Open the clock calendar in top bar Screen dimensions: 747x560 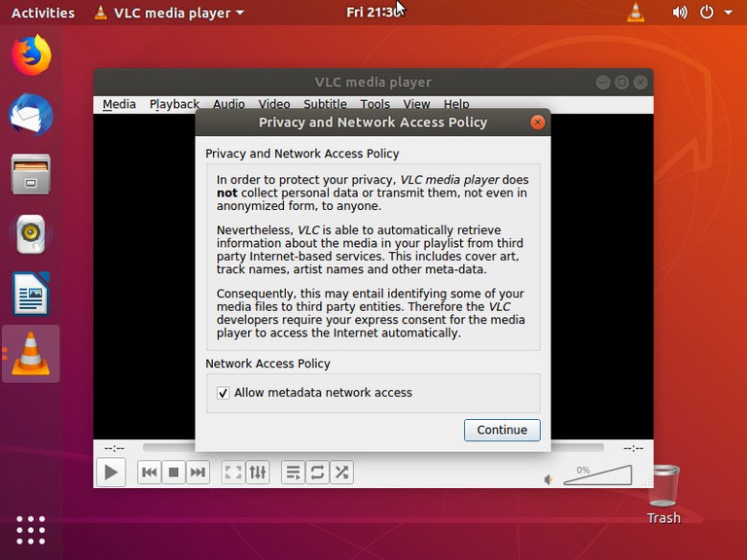tap(373, 12)
